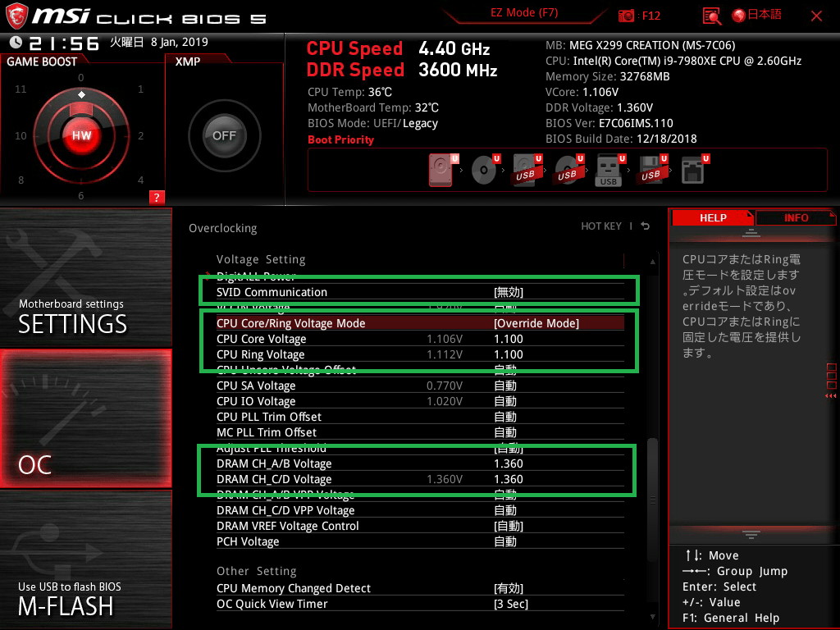This screenshot has width=840, height=630.
Task: Click the HOT KEY label
Action: 601,226
